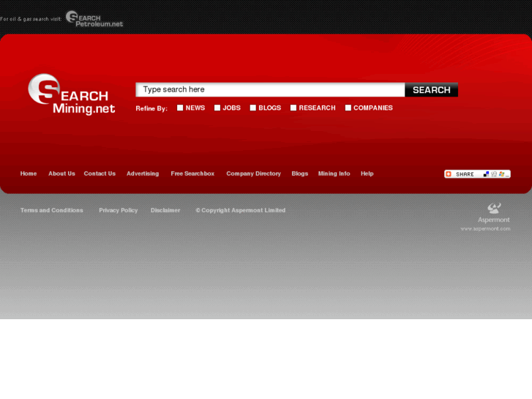
Task: Tick the NEWS checkbox
Action: click(x=180, y=108)
